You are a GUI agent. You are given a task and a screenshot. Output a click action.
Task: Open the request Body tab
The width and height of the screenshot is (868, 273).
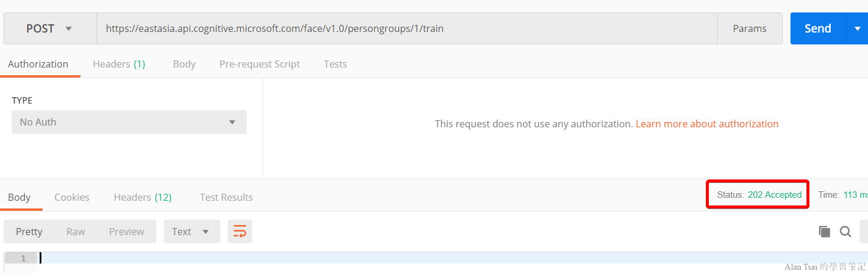click(x=184, y=64)
